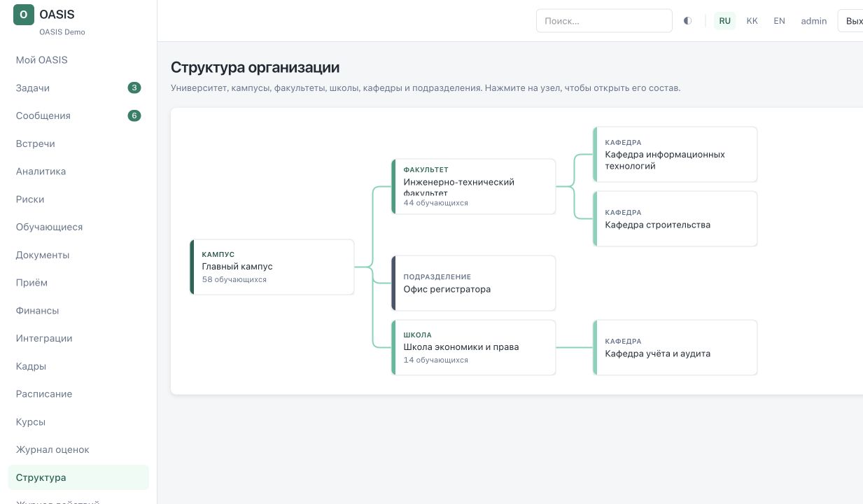The image size is (863, 504).
Task: Click into the Поиск search field
Action: [x=604, y=21]
